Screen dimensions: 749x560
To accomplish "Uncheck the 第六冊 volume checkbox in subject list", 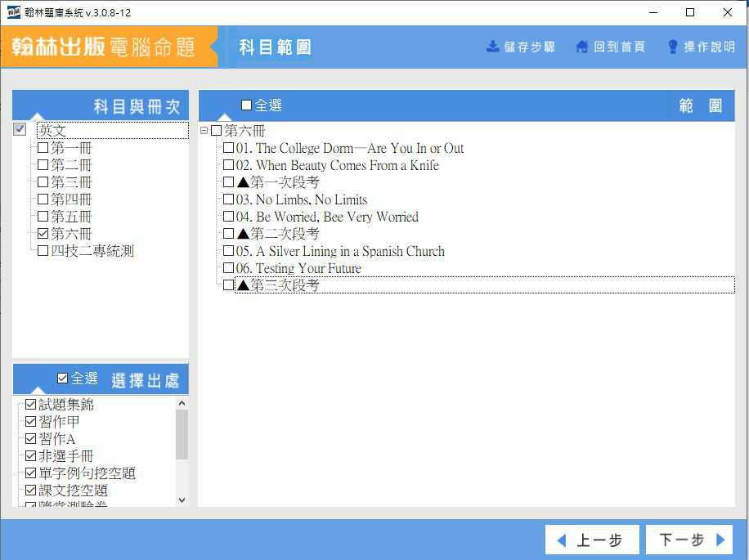I will coord(43,234).
